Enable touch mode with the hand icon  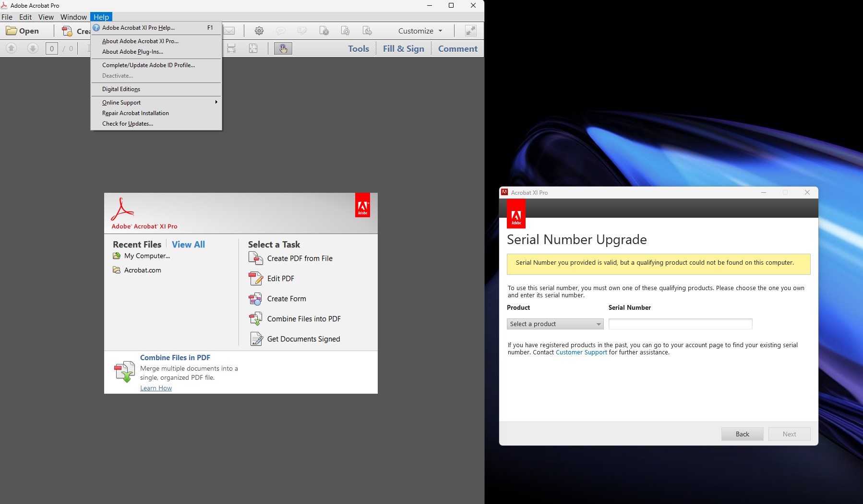tap(283, 48)
